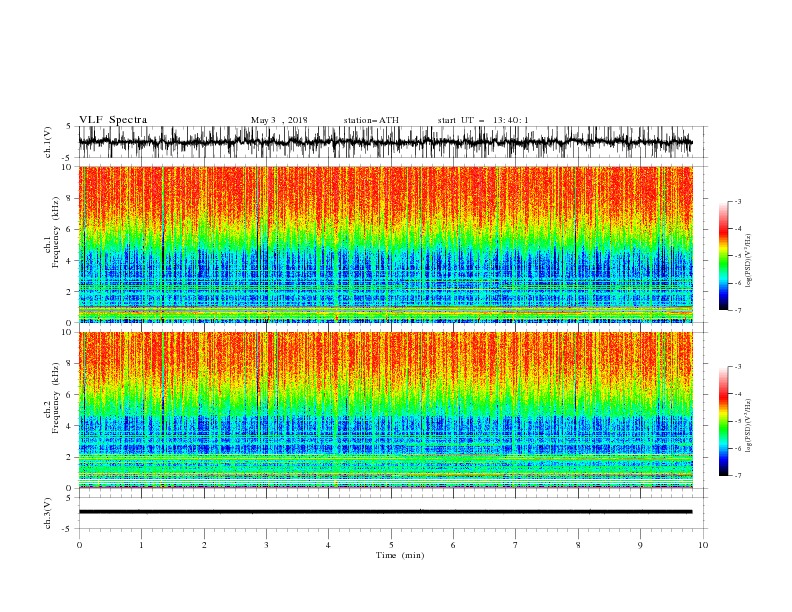Click the ch.2 spectrogram panel
Image resolution: width=792 pixels, height=612 pixels.
click(x=385, y=410)
